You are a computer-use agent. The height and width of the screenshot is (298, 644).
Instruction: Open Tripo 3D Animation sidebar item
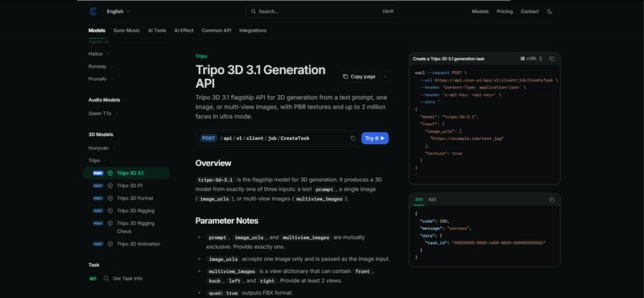coord(127,244)
